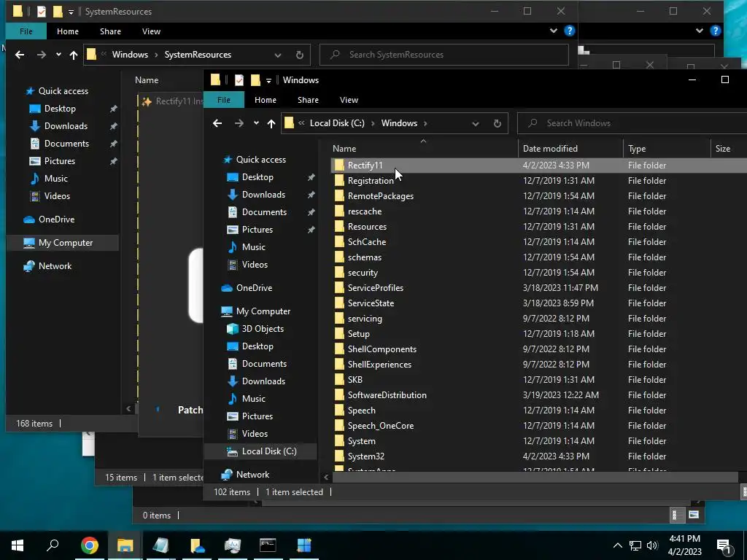Open Home tab in SystemResources window
The image size is (747, 560).
(68, 31)
